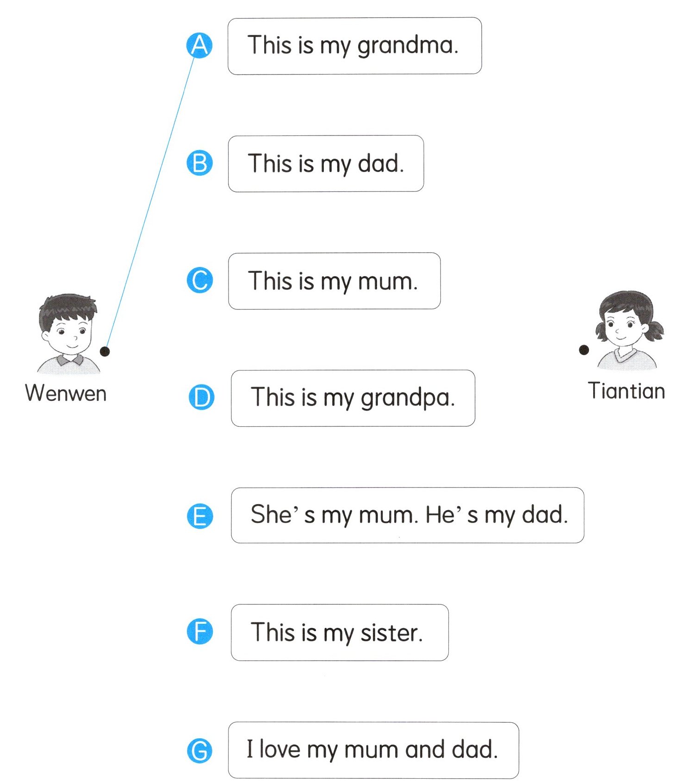This screenshot has height=782, width=700.
Task: Click the blue letter A circle
Action: [199, 45]
